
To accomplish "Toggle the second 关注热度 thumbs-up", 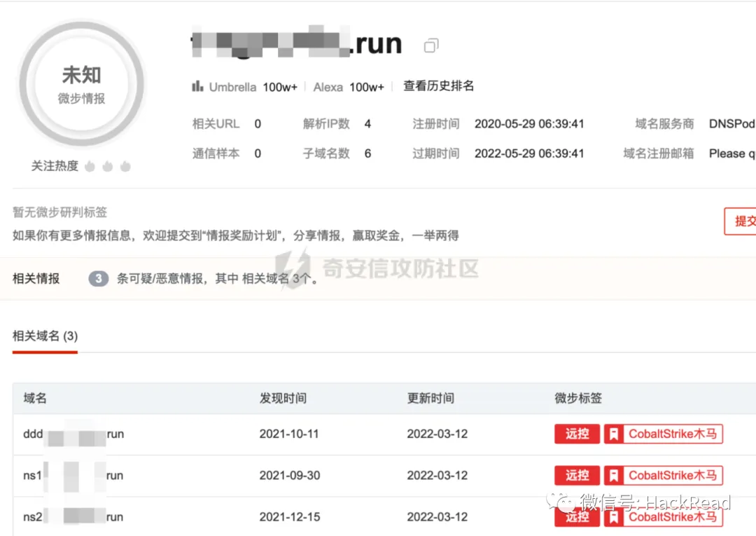I will (108, 166).
